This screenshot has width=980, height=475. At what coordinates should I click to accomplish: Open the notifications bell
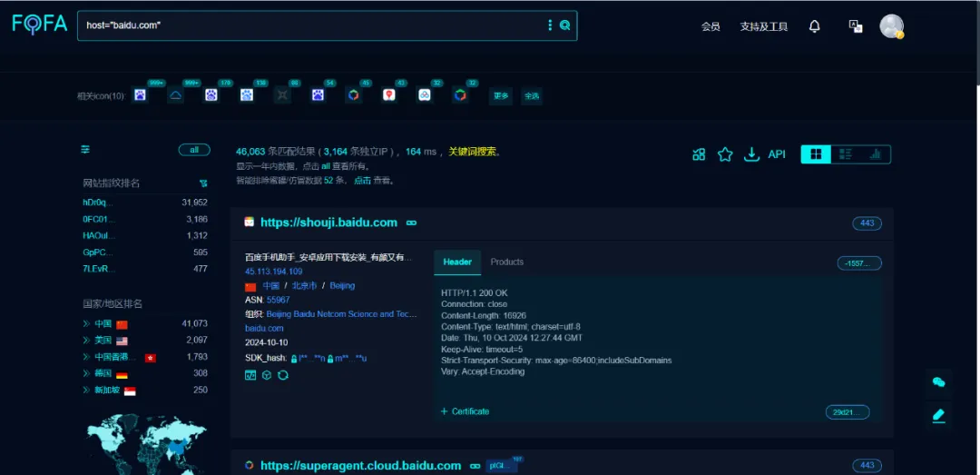[814, 26]
